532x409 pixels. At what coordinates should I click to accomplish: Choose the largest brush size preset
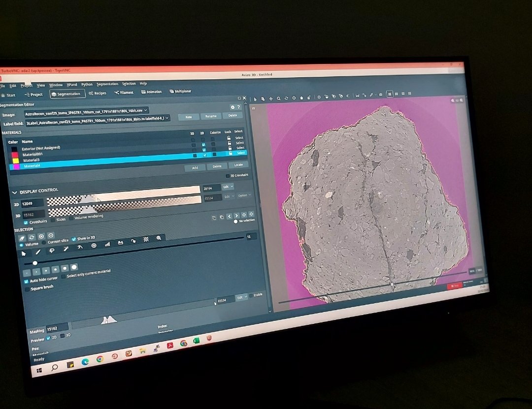click(x=74, y=267)
